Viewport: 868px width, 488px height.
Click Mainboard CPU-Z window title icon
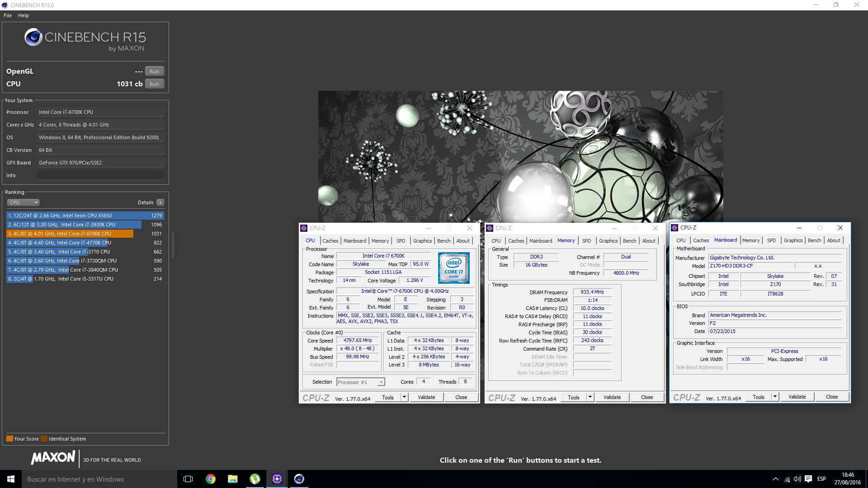pos(675,228)
